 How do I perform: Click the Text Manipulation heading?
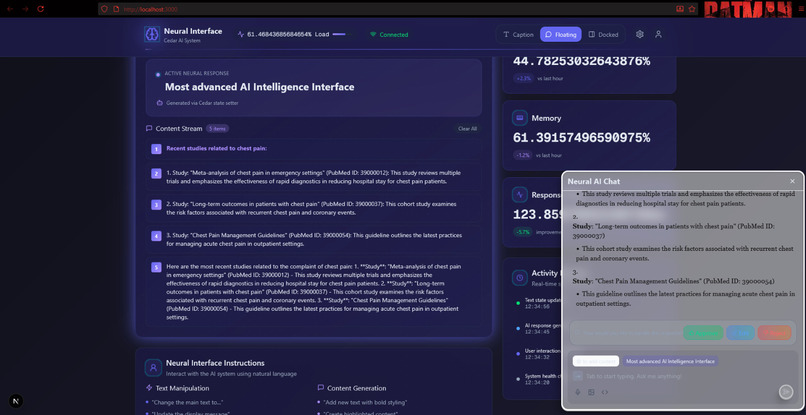[x=182, y=388]
